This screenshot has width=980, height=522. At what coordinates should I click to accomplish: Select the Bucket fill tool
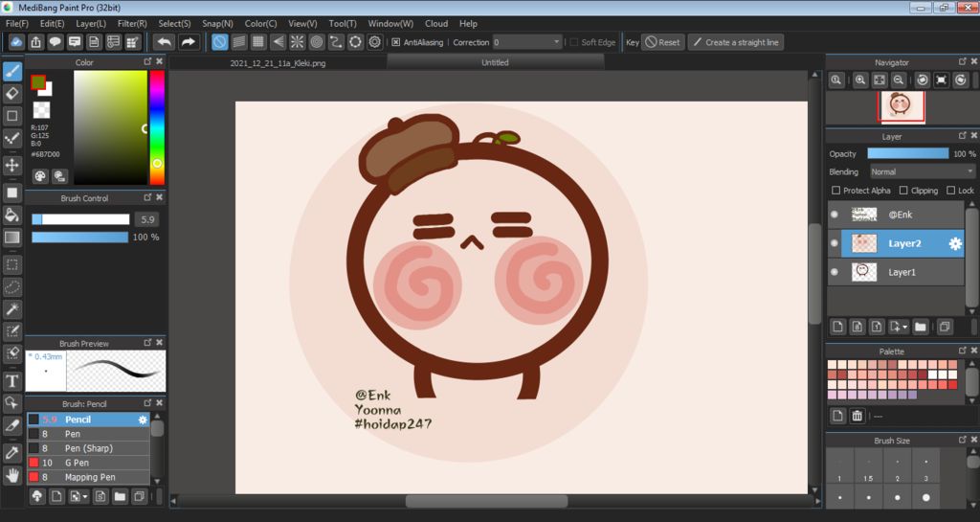tap(11, 216)
